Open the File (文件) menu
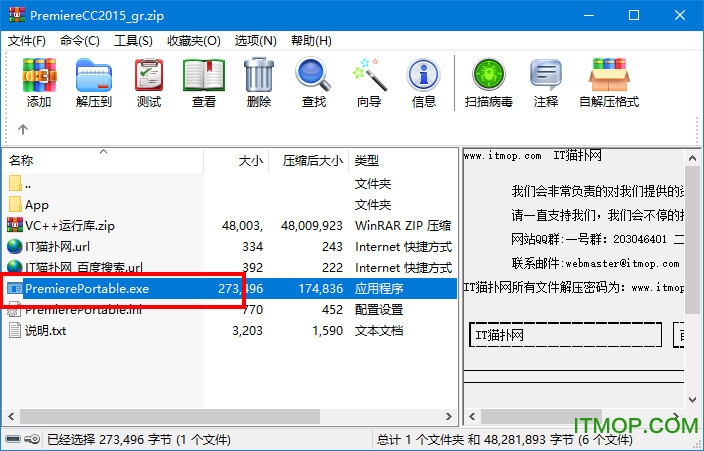The width and height of the screenshot is (704, 451). point(26,41)
